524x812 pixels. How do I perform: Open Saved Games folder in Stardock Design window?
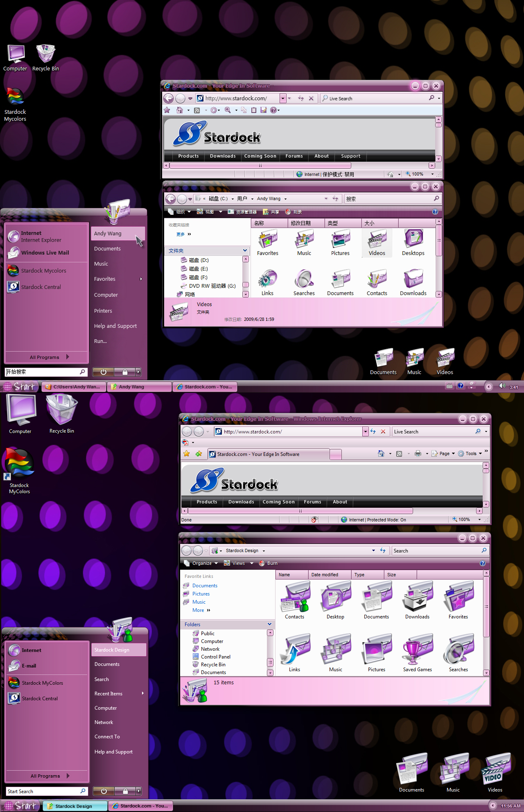pos(417,653)
